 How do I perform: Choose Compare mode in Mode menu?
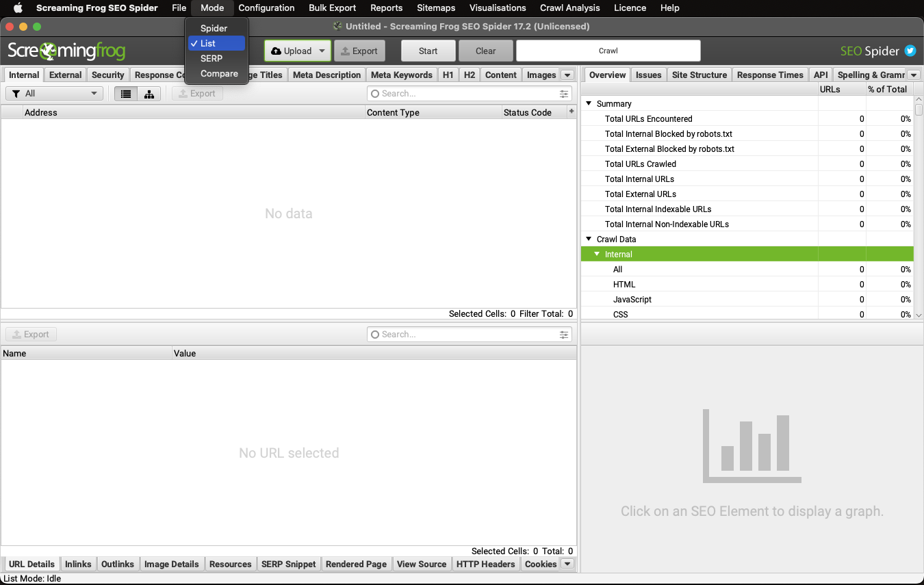(x=216, y=73)
